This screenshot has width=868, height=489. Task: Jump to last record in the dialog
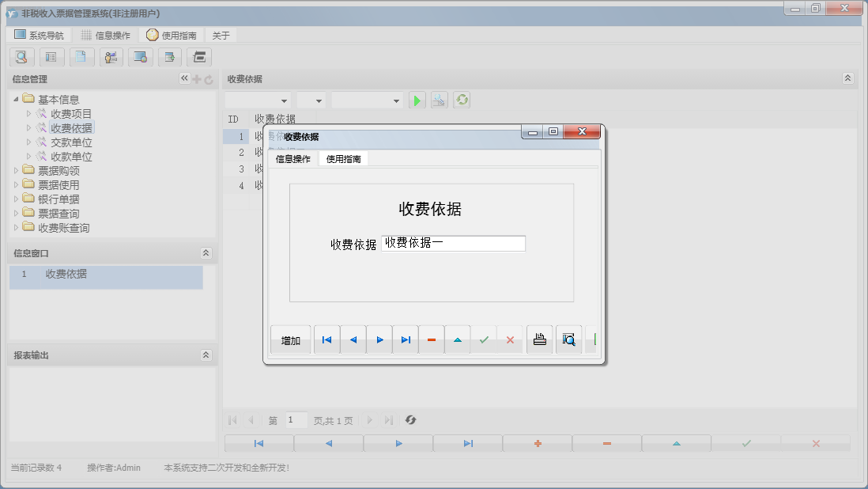click(x=406, y=339)
